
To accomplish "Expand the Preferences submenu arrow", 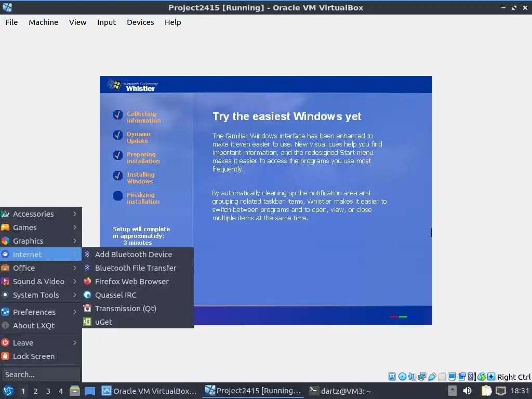I will pyautogui.click(x=75, y=312).
